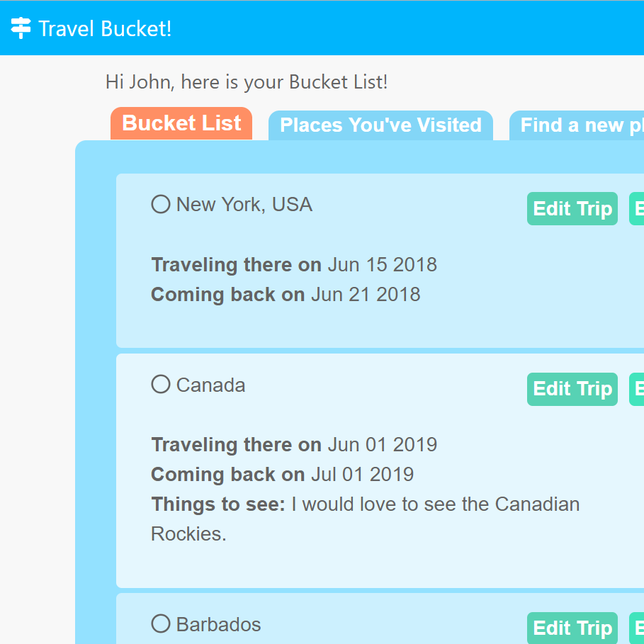Select the radio circle beside New York, USA
Image resolution: width=644 pixels, height=644 pixels.
pyautogui.click(x=160, y=203)
